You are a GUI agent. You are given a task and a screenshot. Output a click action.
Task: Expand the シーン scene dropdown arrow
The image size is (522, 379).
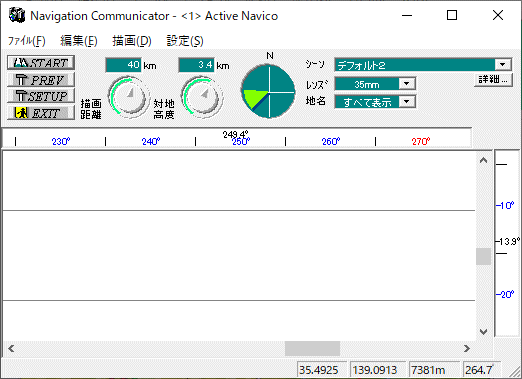(x=503, y=64)
